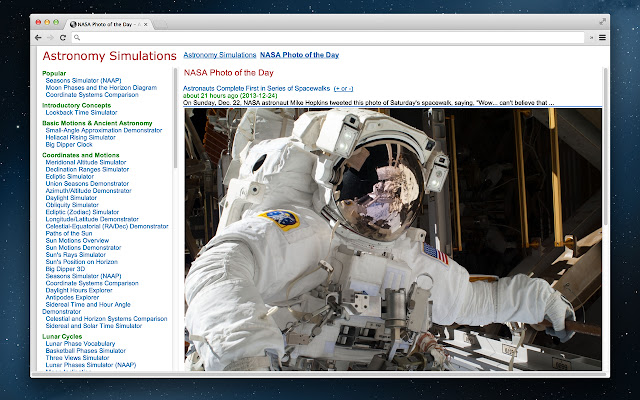Open Small-Angle Approximation Demonstrator
640x400 pixels.
pos(104,130)
